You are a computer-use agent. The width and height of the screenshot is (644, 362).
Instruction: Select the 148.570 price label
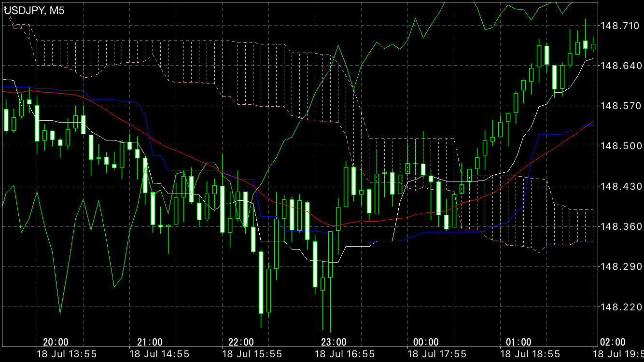pyautogui.click(x=621, y=105)
